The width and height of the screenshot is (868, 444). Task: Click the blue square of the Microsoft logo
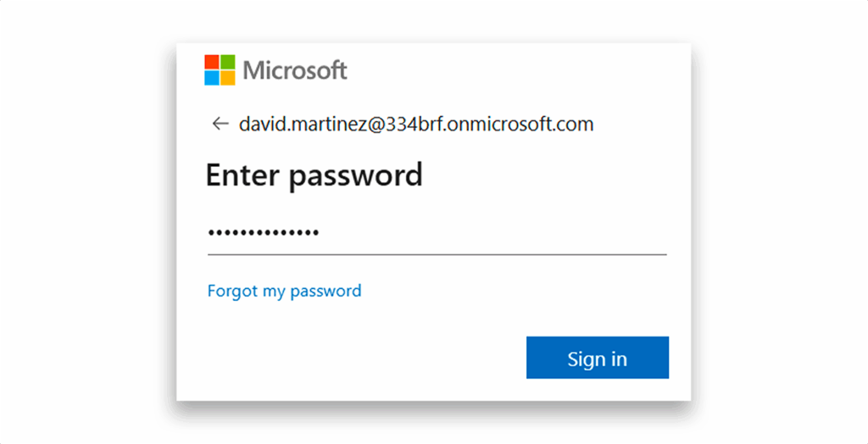click(x=211, y=77)
